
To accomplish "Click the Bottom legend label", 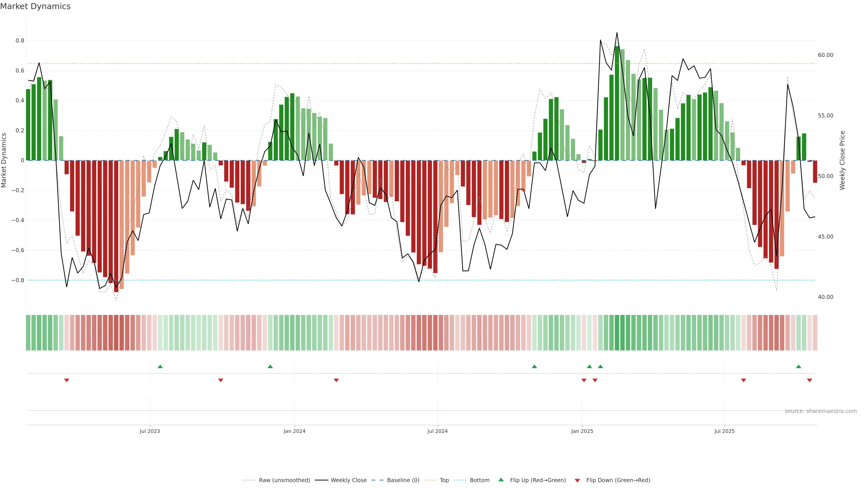I will coord(479,480).
